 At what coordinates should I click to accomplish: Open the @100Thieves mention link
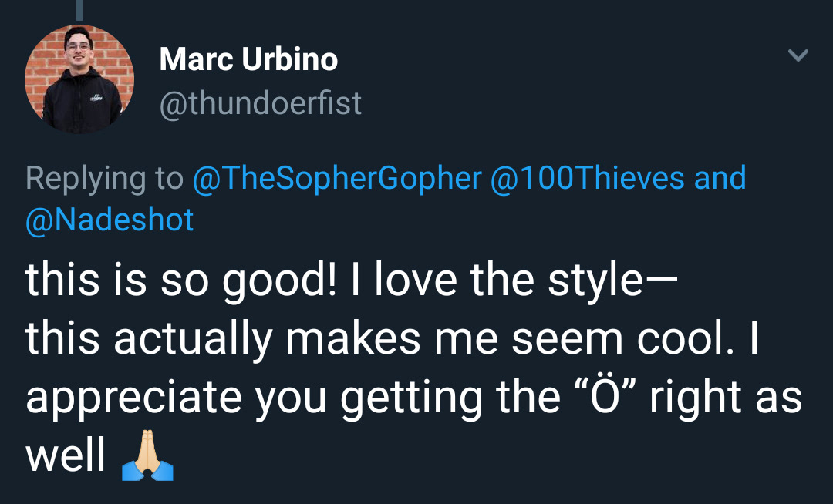pyautogui.click(x=587, y=178)
